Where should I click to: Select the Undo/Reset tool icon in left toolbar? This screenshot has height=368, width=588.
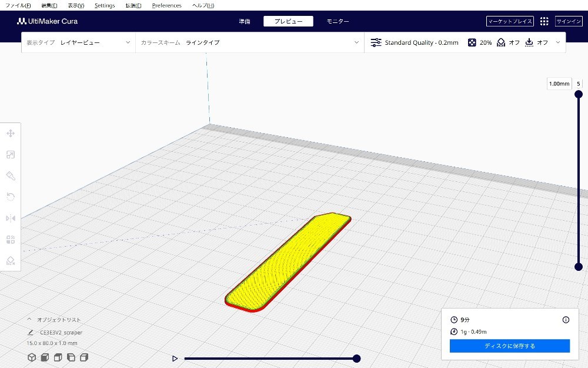pyautogui.click(x=11, y=197)
